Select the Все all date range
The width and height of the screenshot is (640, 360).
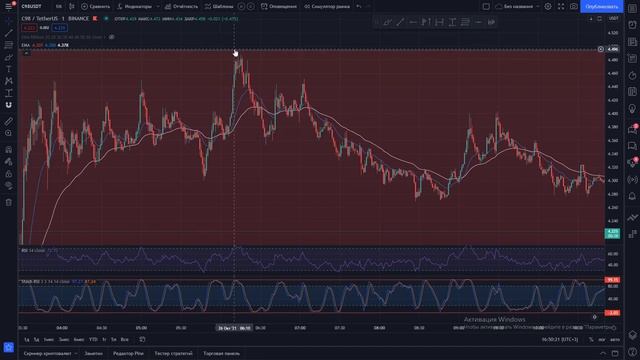(x=124, y=340)
